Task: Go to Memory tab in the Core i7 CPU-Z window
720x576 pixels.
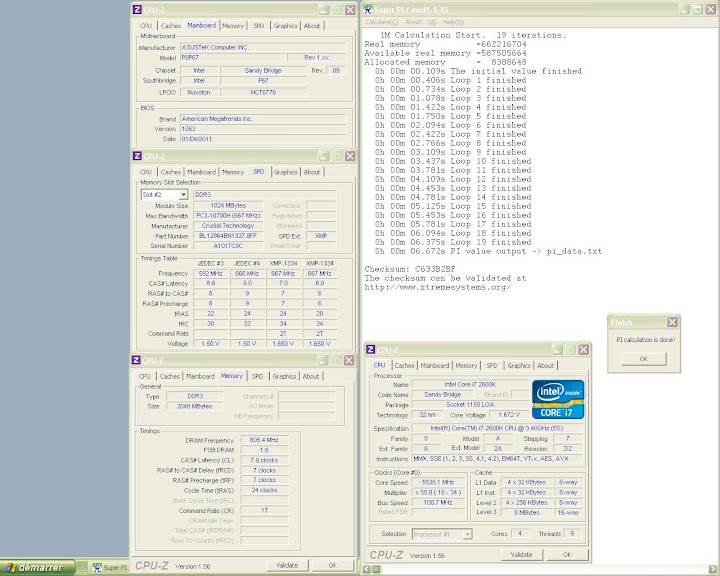Action: click(x=466, y=366)
